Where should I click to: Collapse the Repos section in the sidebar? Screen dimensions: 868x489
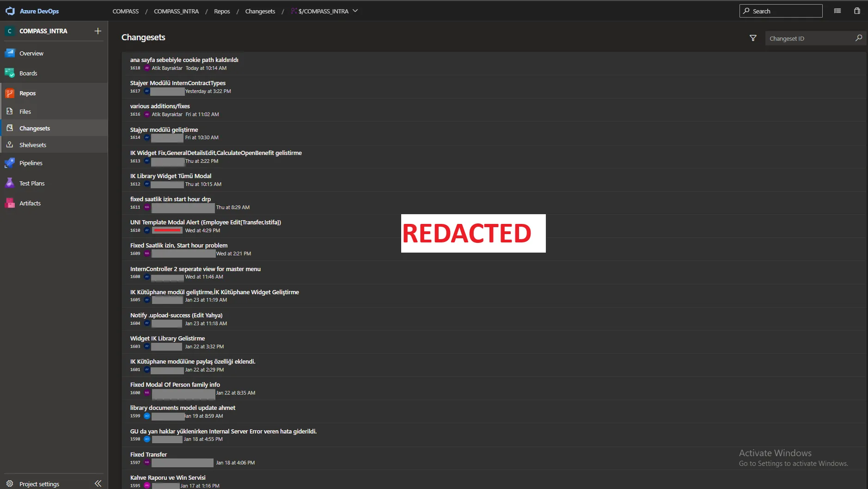(27, 93)
